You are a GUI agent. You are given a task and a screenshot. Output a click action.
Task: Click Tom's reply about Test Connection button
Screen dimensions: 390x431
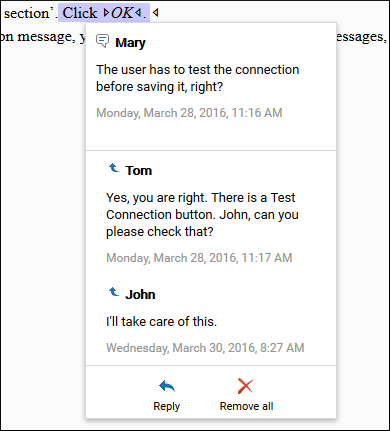pos(202,215)
